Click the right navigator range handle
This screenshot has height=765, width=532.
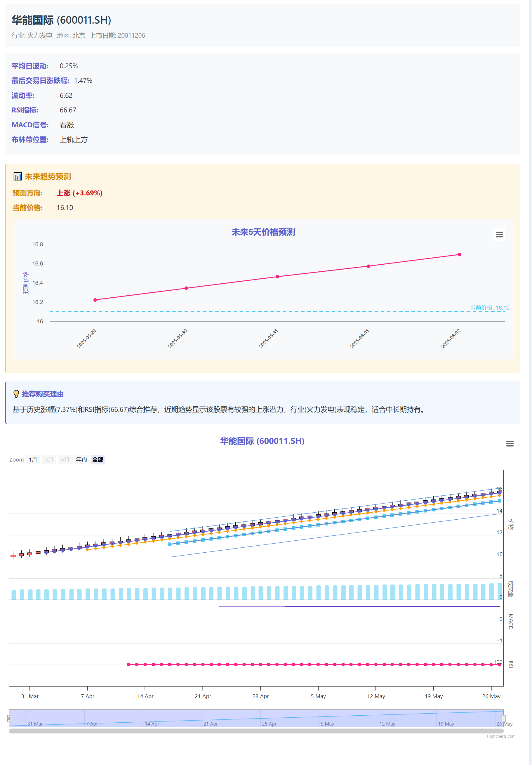click(503, 718)
